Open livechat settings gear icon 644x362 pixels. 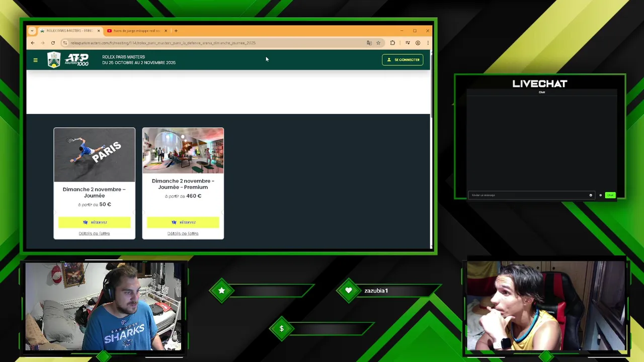pyautogui.click(x=600, y=195)
